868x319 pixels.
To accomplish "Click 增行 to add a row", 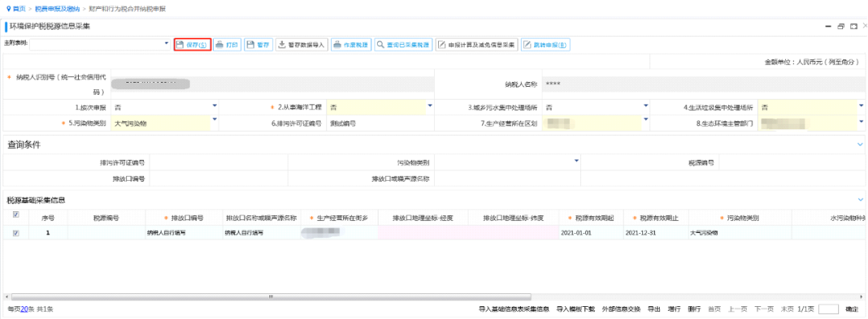I will (674, 309).
